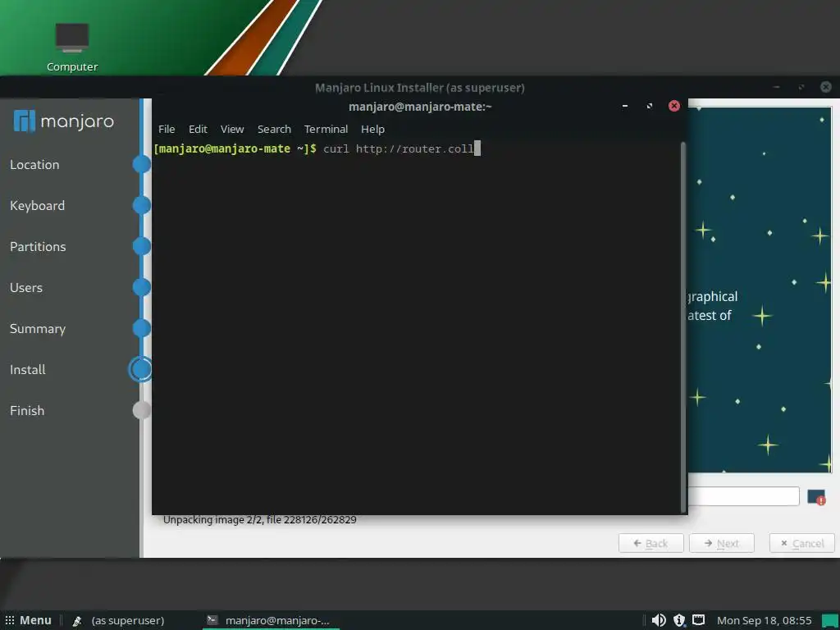Click the info shield tray icon

[679, 620]
